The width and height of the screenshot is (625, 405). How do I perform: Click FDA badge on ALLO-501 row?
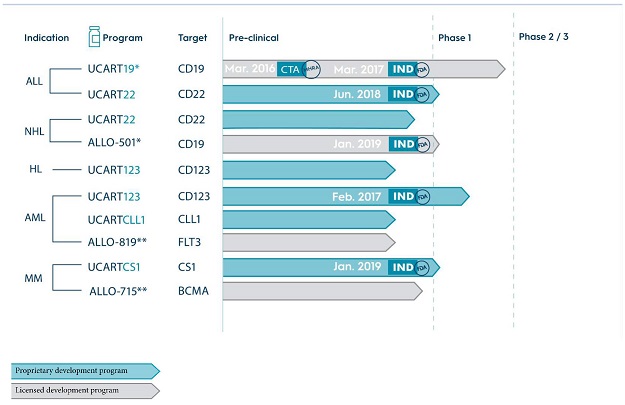(x=423, y=144)
